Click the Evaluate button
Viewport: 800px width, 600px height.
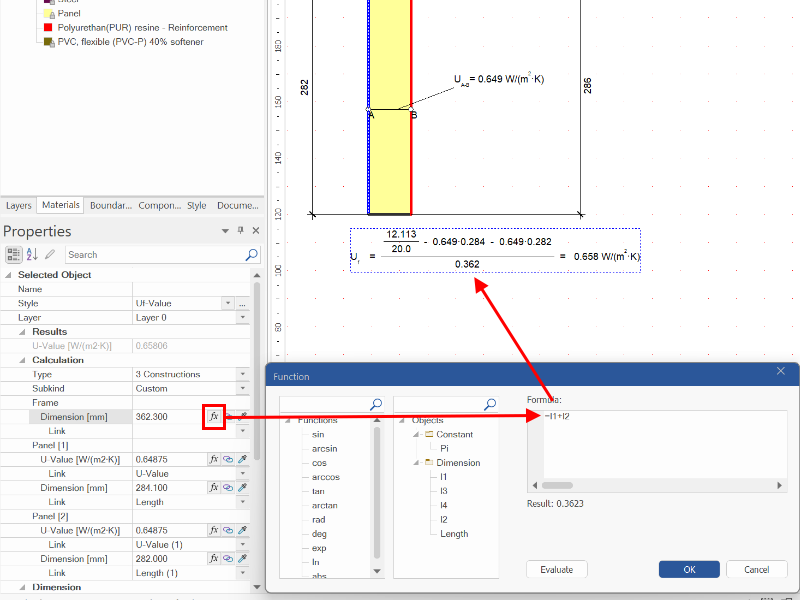click(x=557, y=569)
